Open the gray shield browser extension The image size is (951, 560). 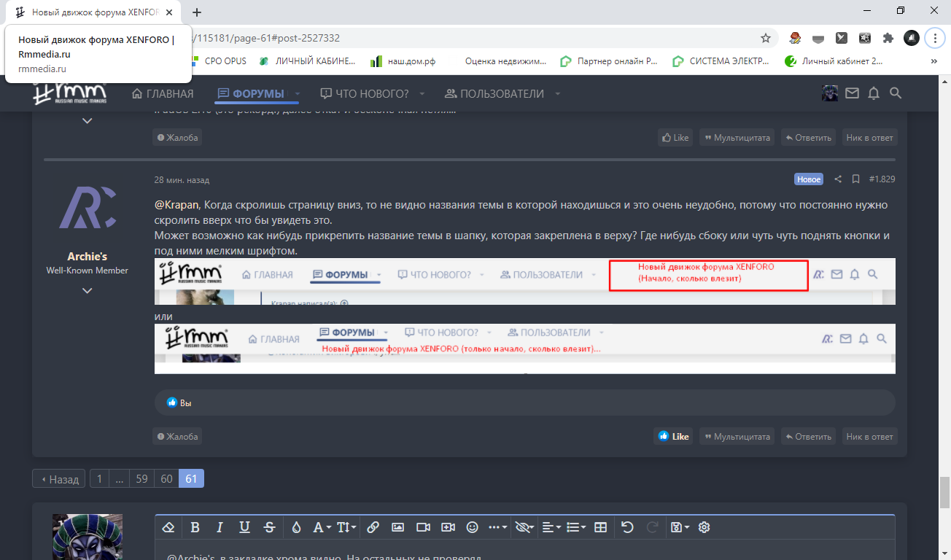818,38
